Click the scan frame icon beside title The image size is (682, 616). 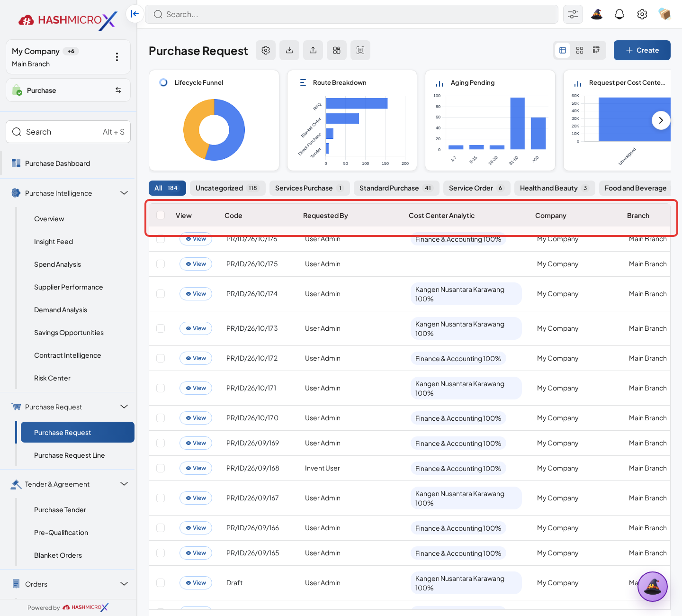360,50
